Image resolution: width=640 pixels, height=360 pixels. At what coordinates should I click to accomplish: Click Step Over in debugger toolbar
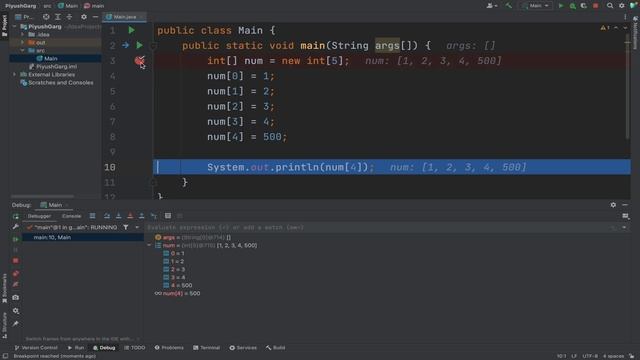click(x=107, y=216)
